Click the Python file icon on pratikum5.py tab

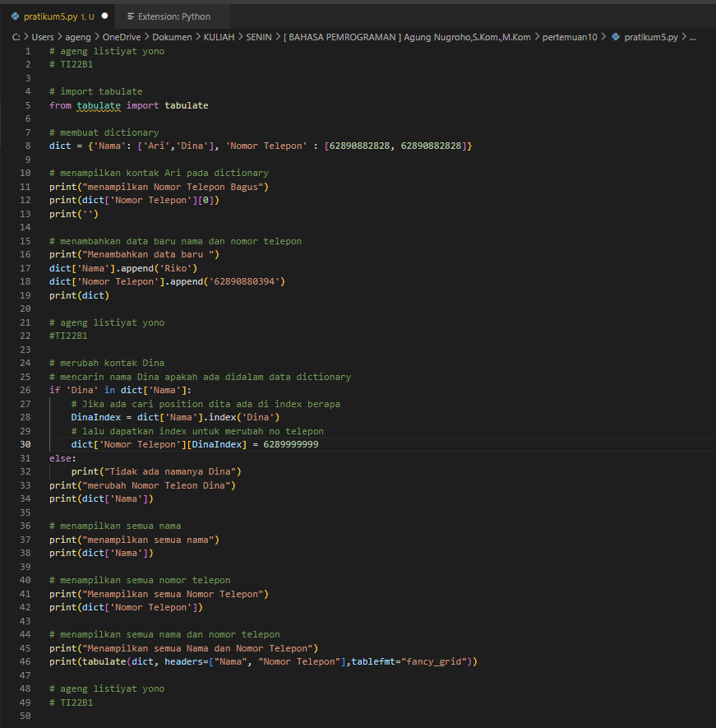point(16,16)
